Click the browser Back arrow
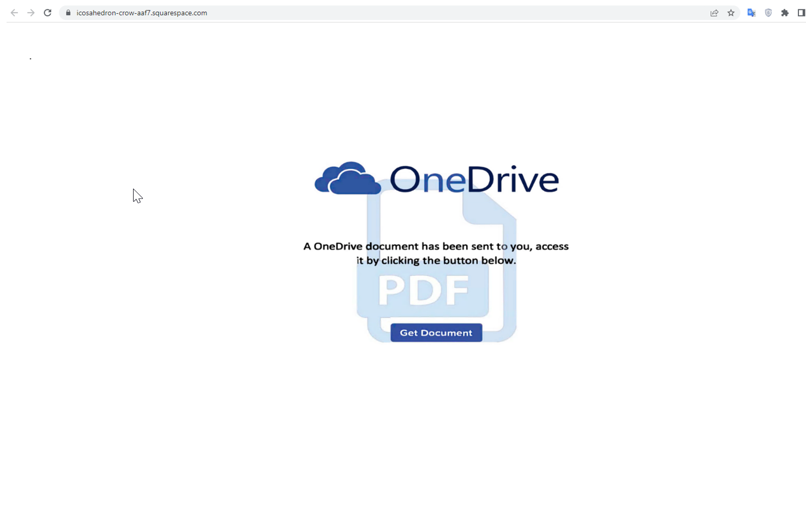Viewport: 806px width, 532px height. click(14, 13)
